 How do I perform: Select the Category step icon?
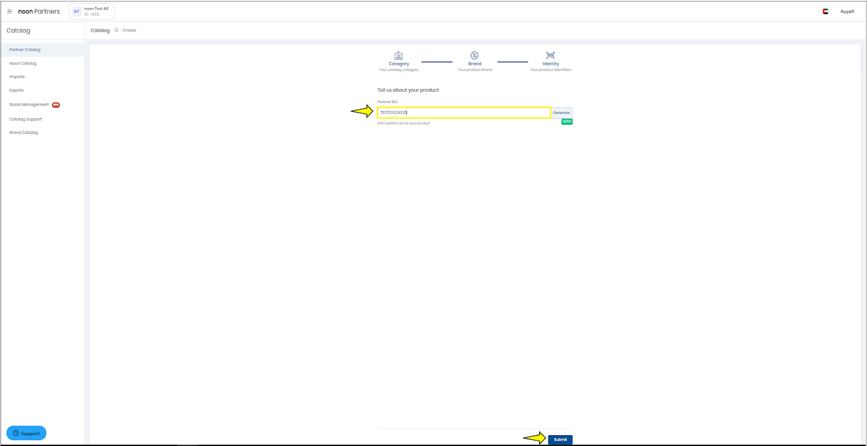point(399,55)
